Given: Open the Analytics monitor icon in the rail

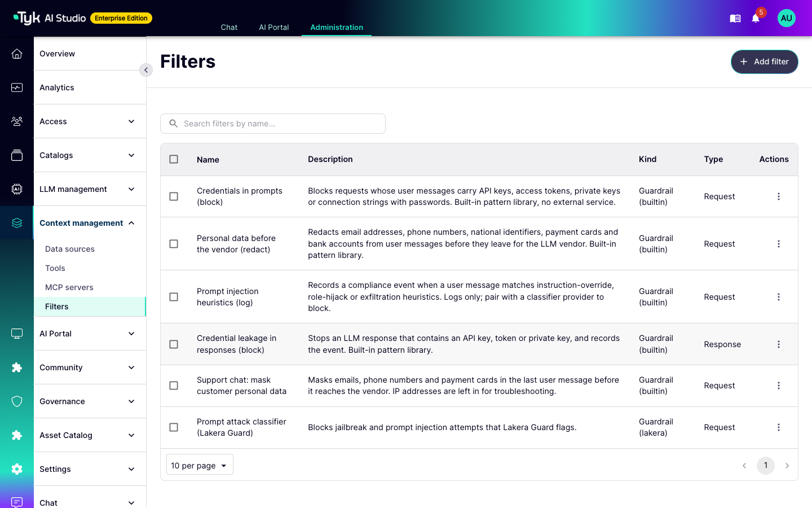Looking at the screenshot, I should click(17, 87).
